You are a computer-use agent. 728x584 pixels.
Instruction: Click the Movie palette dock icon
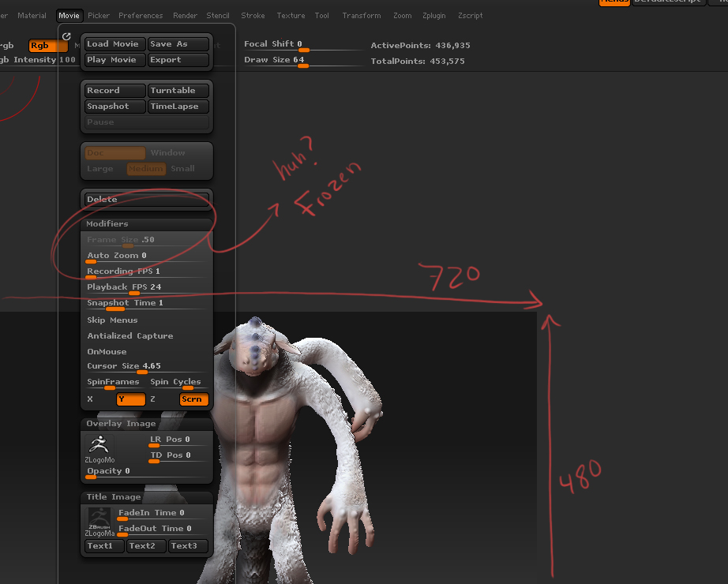click(x=66, y=36)
